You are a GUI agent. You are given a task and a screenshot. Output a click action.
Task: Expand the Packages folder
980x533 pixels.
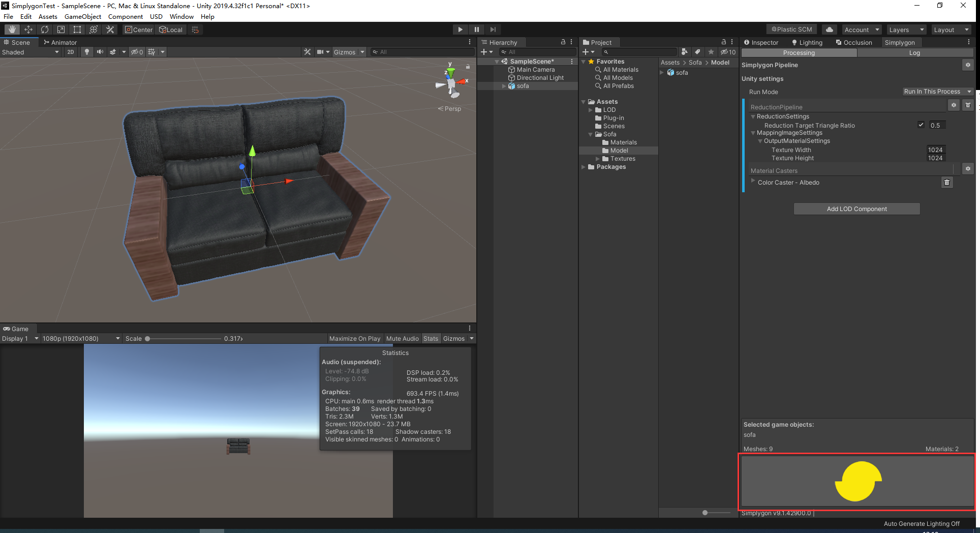pyautogui.click(x=584, y=167)
